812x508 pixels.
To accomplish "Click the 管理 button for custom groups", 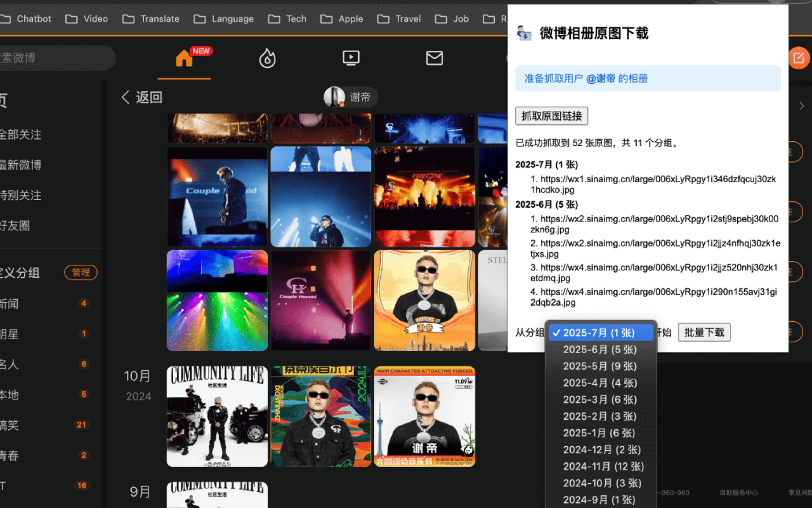I will pyautogui.click(x=81, y=272).
